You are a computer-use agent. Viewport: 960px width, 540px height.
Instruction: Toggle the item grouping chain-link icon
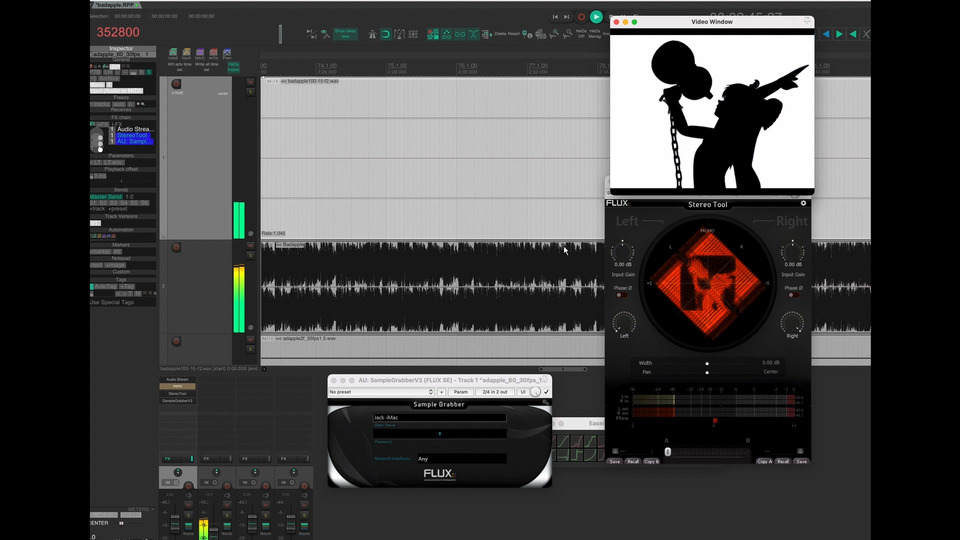tap(460, 34)
